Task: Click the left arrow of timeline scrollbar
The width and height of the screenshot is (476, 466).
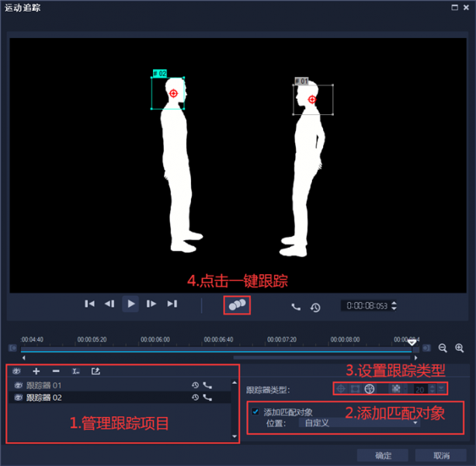Action: click(23, 358)
